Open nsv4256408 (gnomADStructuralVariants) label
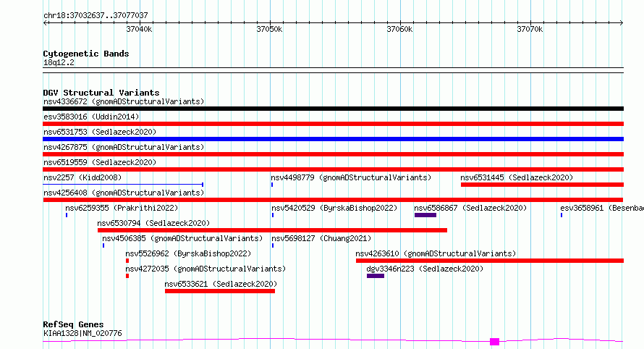644x349 pixels. click(124, 193)
